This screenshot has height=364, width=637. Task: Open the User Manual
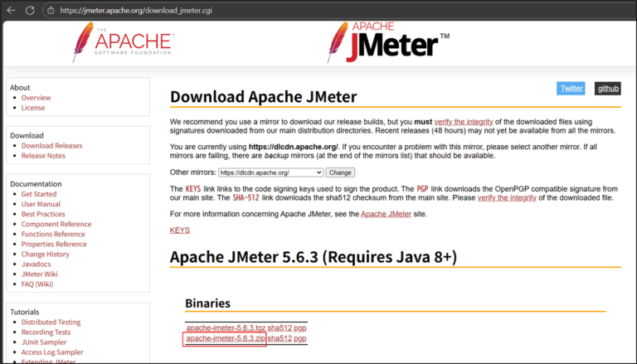pos(41,204)
